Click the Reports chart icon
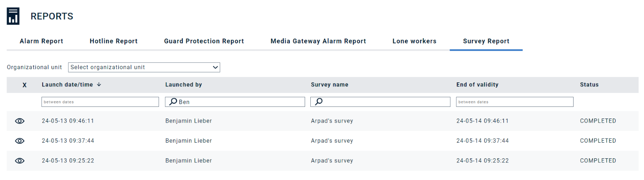The height and width of the screenshot is (180, 644). pyautogui.click(x=13, y=16)
